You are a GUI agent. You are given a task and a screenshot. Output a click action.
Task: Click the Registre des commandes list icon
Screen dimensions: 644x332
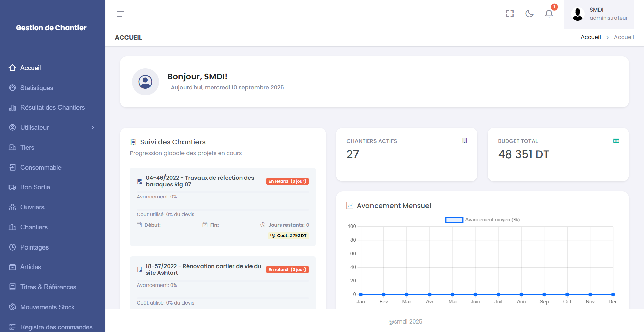tap(13, 327)
